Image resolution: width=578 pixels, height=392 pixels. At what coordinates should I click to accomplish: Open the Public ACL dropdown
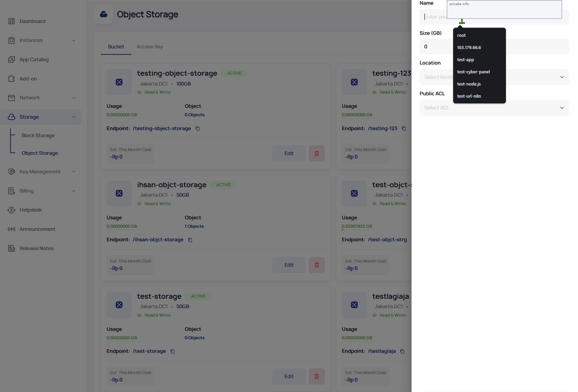[494, 108]
